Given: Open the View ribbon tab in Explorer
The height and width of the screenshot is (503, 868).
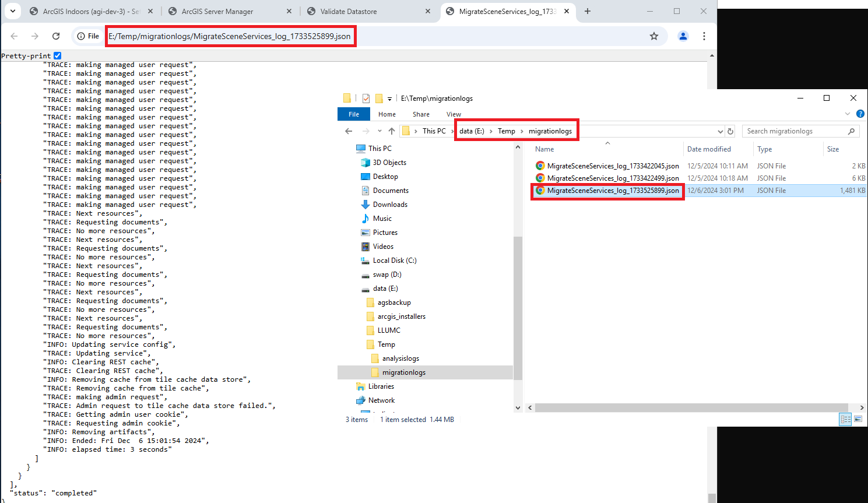Looking at the screenshot, I should (454, 114).
